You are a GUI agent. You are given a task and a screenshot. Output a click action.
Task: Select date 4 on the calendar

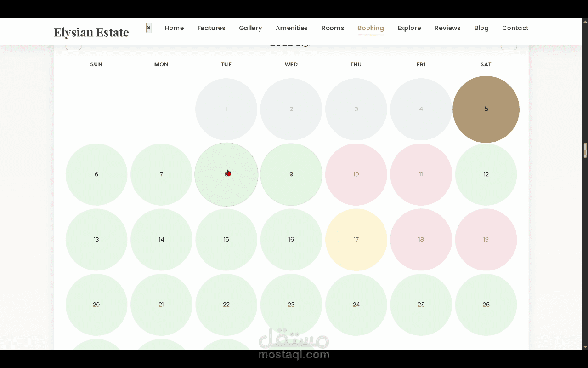421,109
